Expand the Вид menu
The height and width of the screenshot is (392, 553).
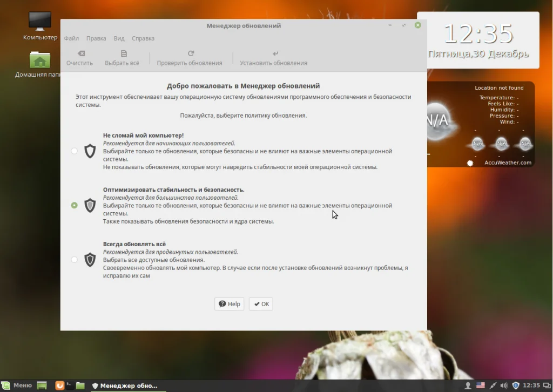pyautogui.click(x=119, y=38)
